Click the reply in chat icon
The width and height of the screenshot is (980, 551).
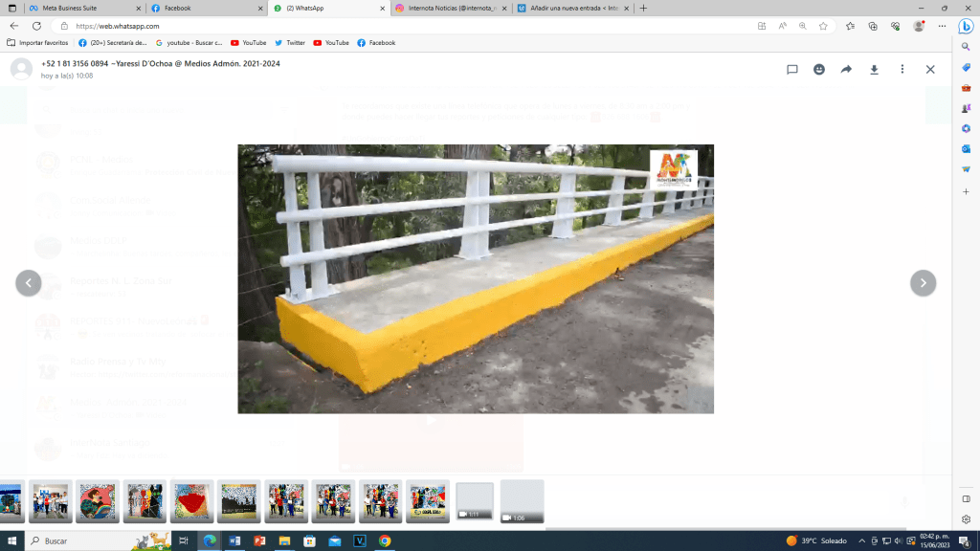792,70
